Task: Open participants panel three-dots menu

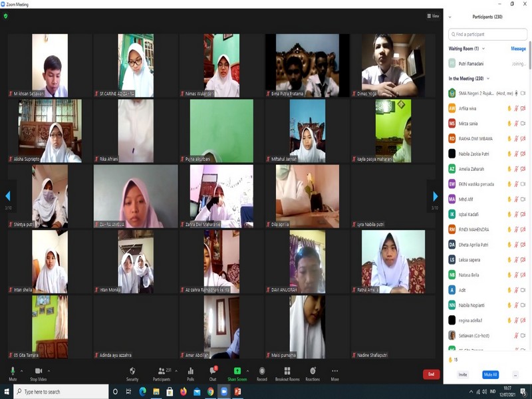Action: point(515,374)
